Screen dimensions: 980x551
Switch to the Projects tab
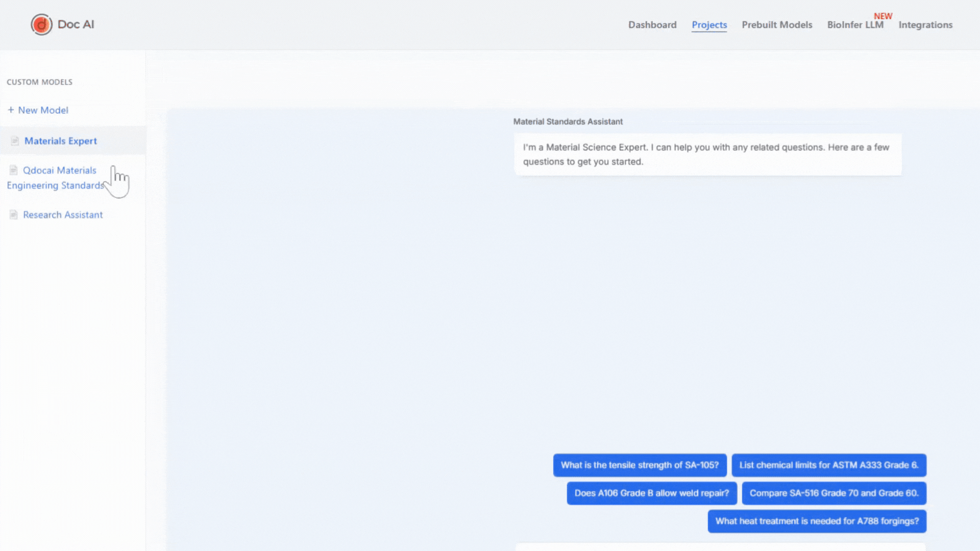[709, 25]
